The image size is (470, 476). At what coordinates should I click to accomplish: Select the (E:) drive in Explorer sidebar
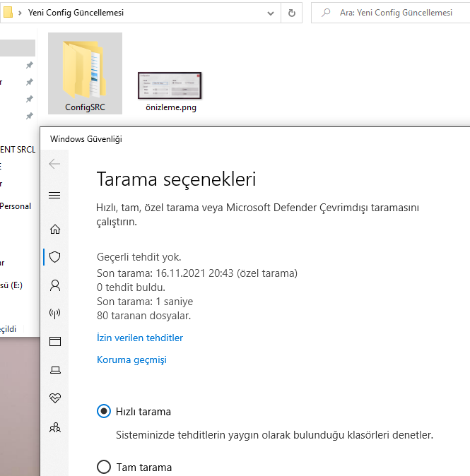11,285
